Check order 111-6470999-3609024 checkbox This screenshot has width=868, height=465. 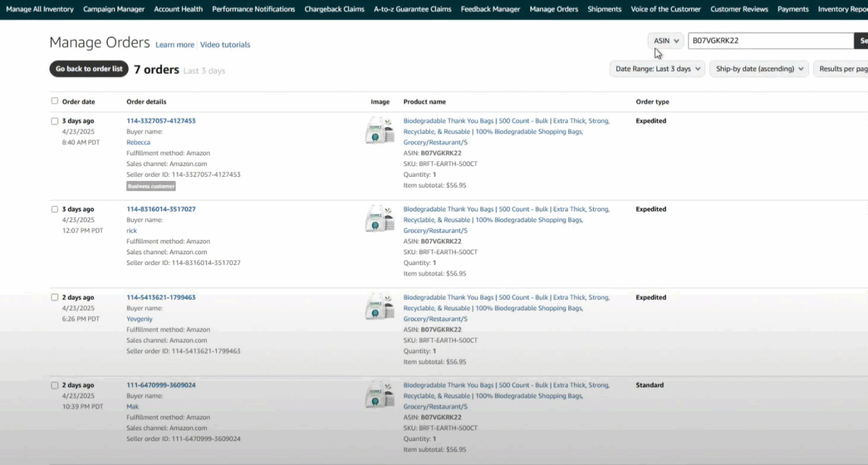click(x=55, y=386)
